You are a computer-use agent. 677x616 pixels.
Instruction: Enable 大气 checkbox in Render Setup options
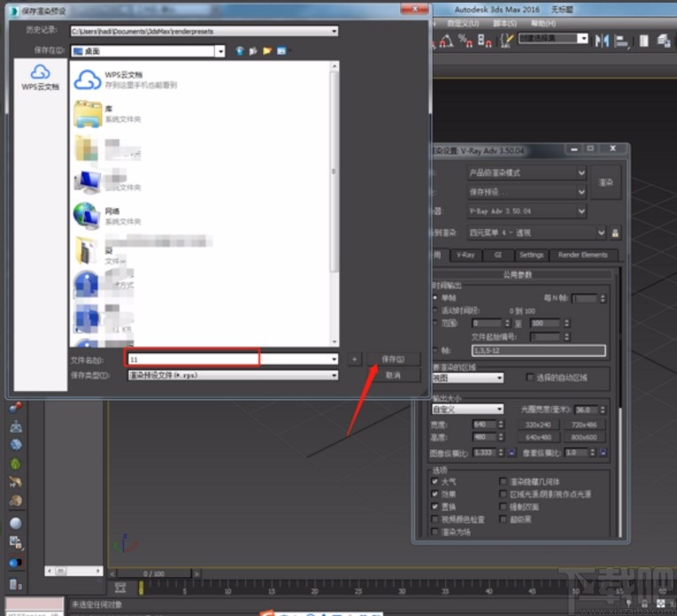435,481
